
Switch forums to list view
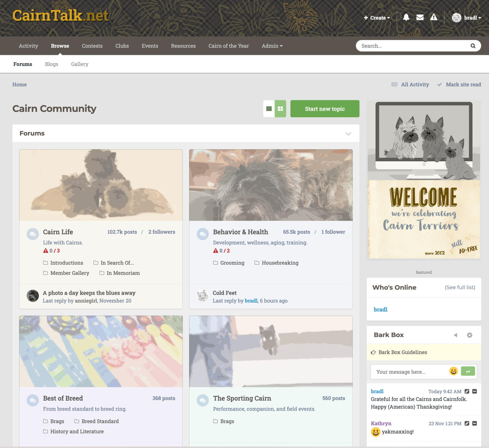click(x=269, y=108)
